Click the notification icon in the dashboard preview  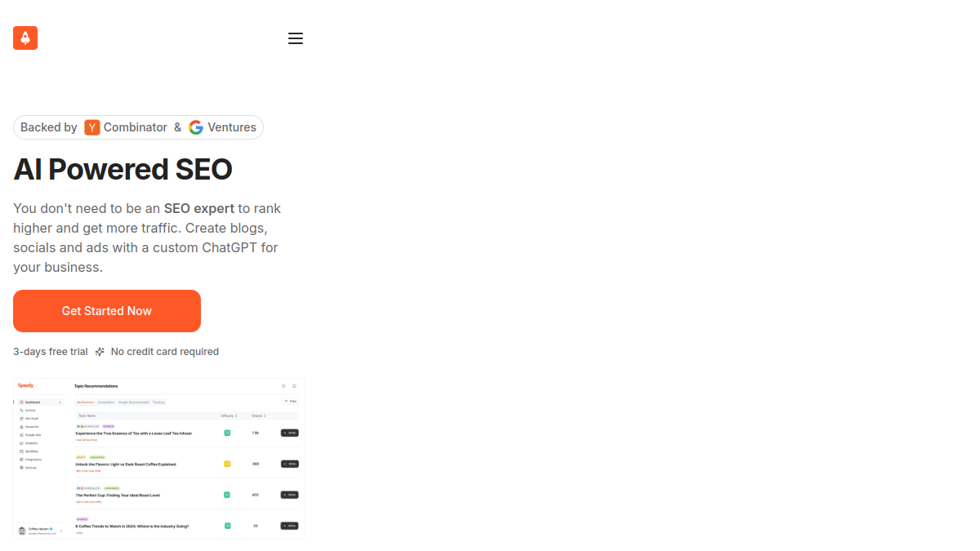click(295, 386)
